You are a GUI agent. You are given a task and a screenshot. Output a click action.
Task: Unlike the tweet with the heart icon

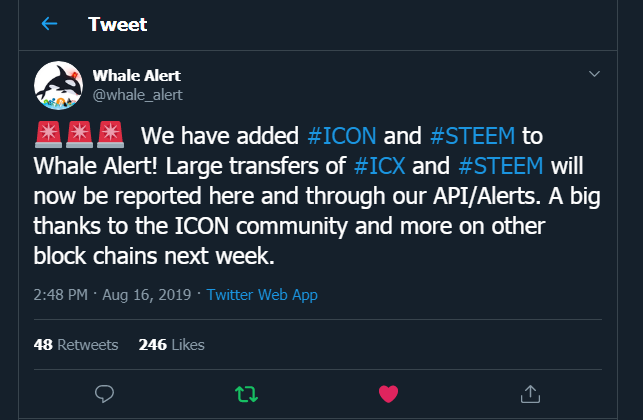pyautogui.click(x=389, y=392)
